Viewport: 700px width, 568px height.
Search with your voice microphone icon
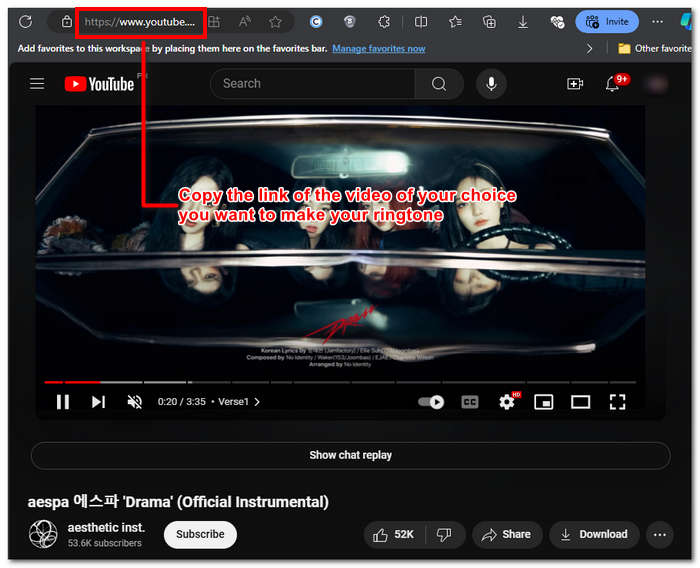[491, 84]
